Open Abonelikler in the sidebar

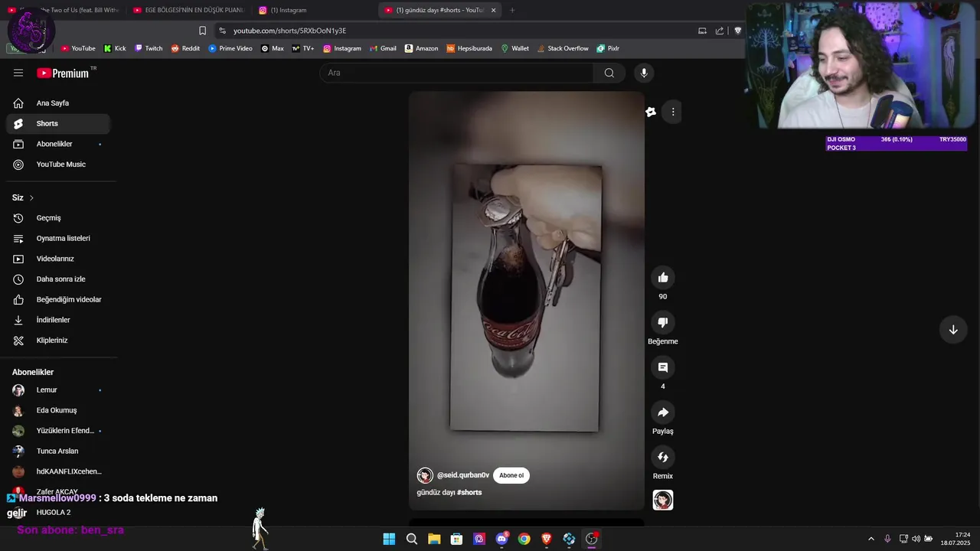click(57, 144)
